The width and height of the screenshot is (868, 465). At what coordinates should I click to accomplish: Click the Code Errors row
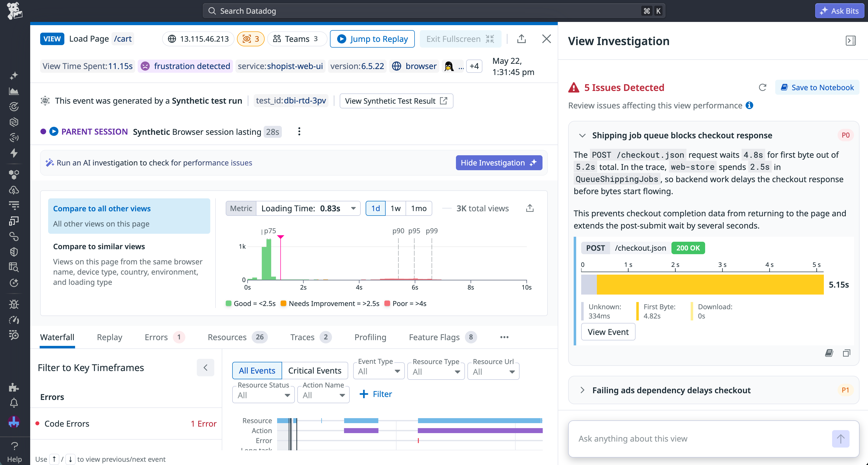(126, 424)
